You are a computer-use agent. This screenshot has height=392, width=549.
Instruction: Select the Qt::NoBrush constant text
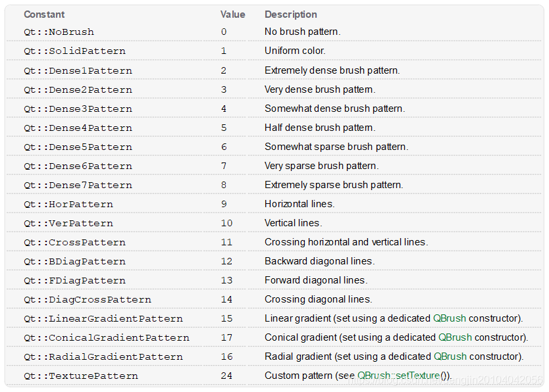point(59,32)
